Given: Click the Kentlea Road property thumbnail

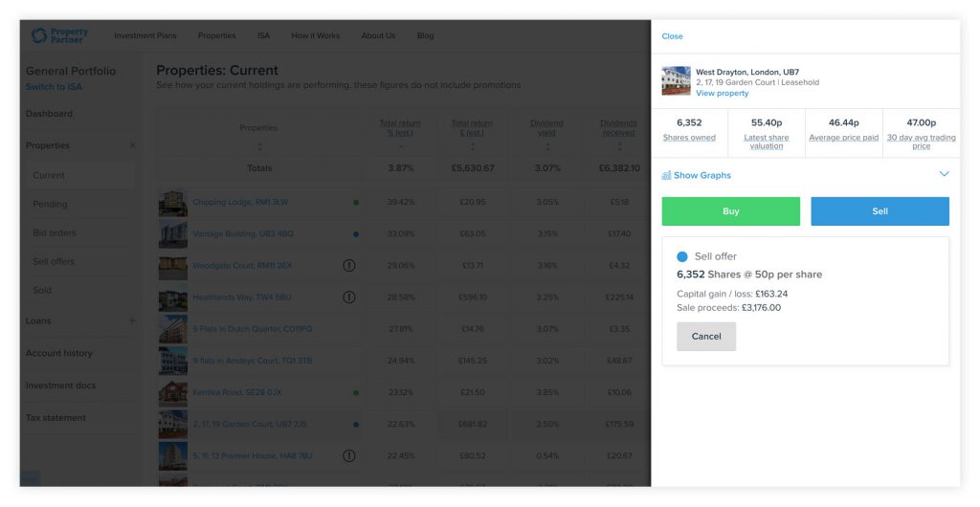Looking at the screenshot, I should coord(173,393).
